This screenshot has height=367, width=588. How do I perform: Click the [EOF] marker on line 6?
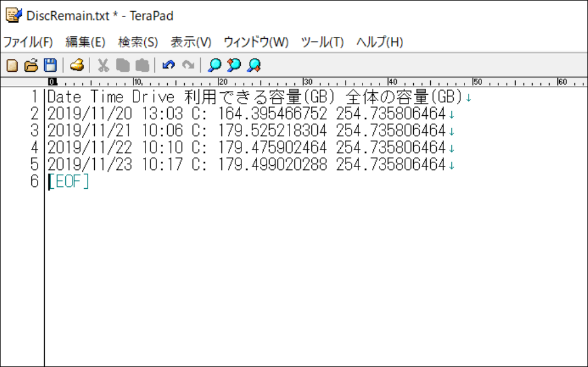(69, 181)
